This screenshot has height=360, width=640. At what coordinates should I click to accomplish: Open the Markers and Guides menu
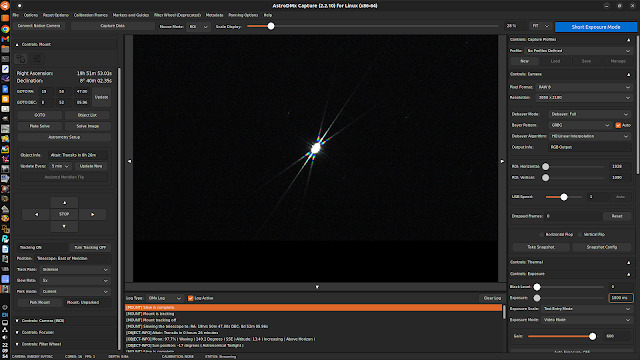[131, 15]
